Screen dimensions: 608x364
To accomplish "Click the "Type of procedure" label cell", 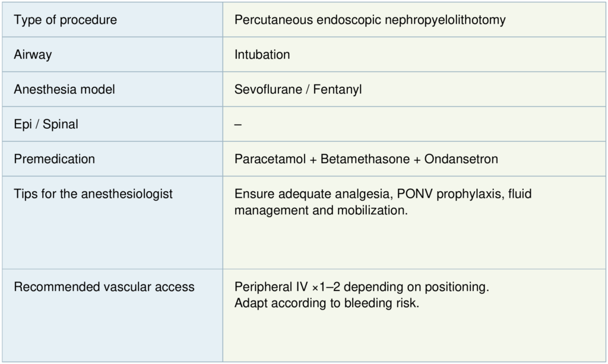I will click(x=65, y=20).
